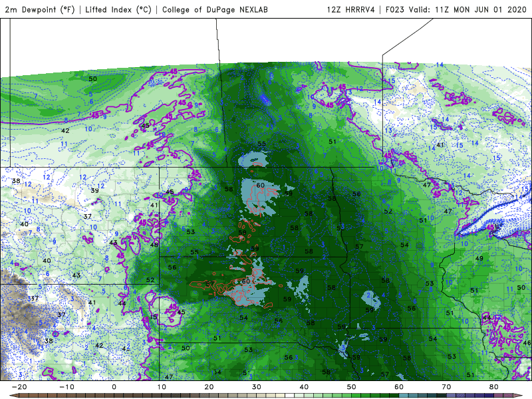Click the '12Z HRRRV4' model run label

[x=351, y=9]
